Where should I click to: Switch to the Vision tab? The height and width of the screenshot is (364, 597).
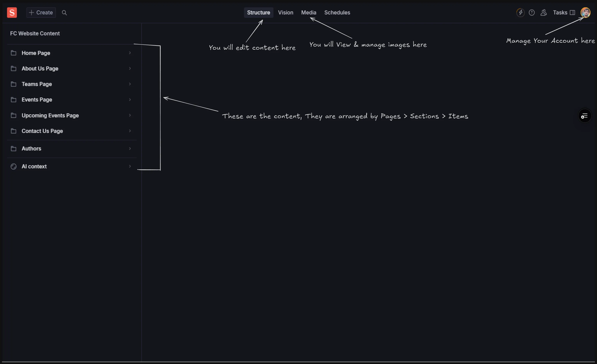click(285, 13)
